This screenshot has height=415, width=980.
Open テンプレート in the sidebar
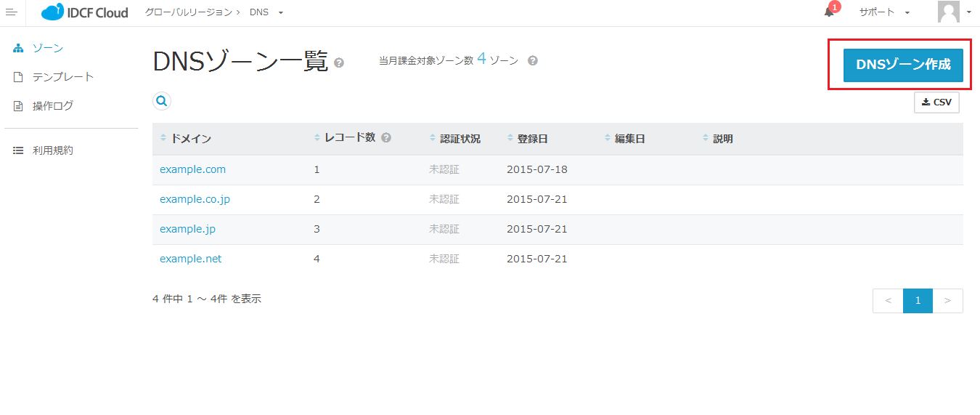click(63, 77)
